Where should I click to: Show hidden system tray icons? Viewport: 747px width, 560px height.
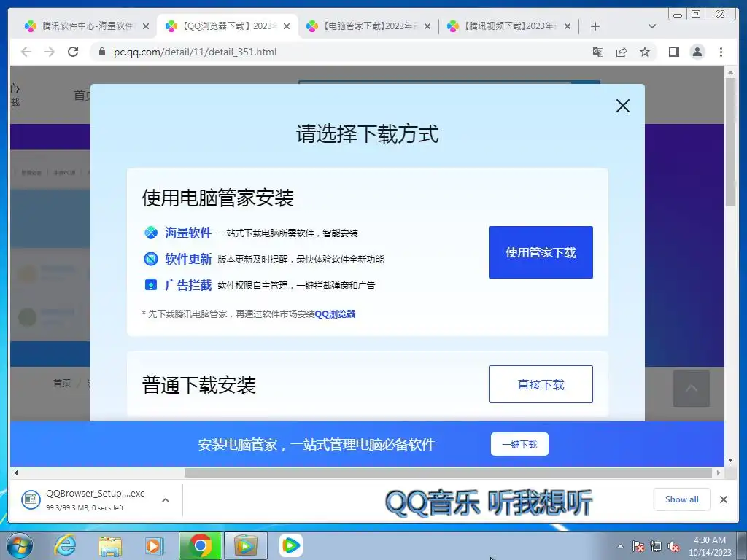point(620,547)
